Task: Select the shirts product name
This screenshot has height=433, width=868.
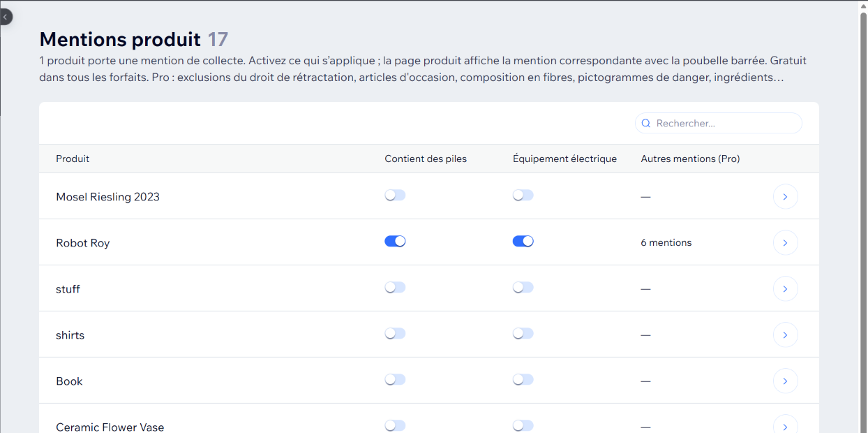Action: coord(70,335)
